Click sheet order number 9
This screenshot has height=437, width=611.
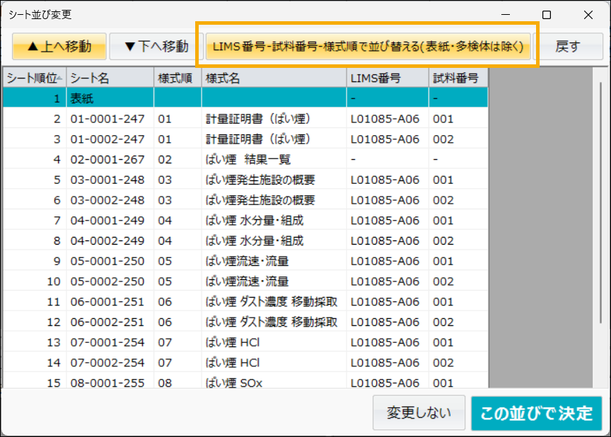57,261
